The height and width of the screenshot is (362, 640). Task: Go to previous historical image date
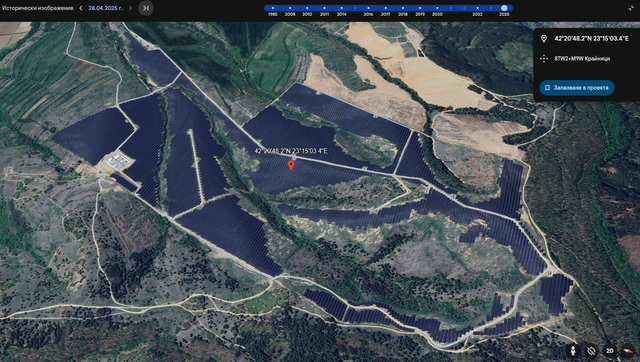(x=81, y=8)
